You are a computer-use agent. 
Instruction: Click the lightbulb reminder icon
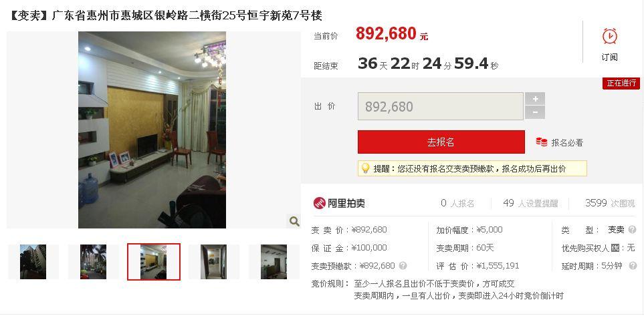coord(364,168)
